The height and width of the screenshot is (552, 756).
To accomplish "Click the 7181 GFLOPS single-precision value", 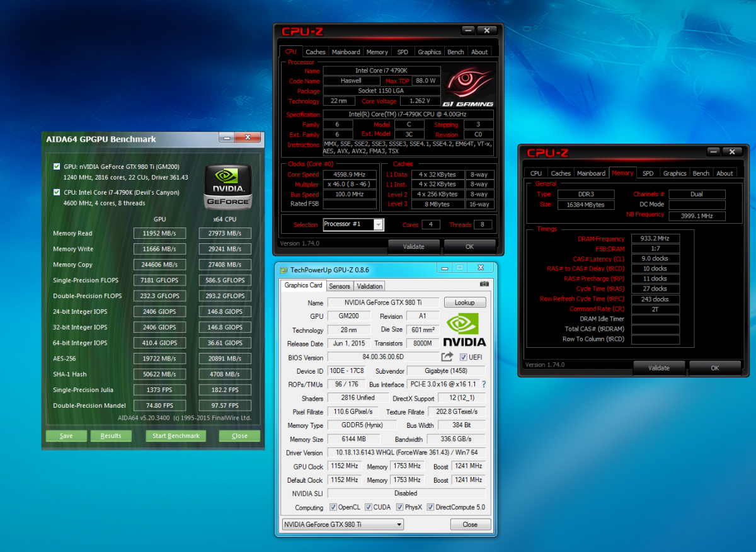I will 159,280.
